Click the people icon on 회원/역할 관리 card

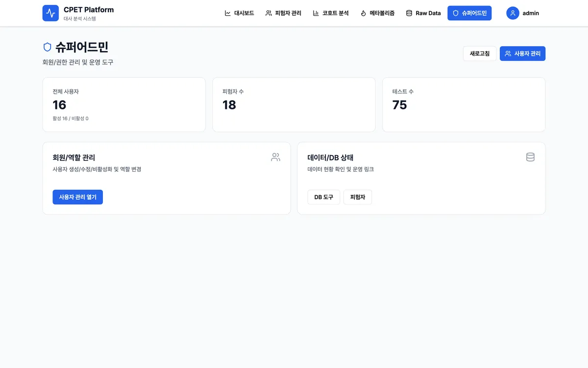point(275,157)
